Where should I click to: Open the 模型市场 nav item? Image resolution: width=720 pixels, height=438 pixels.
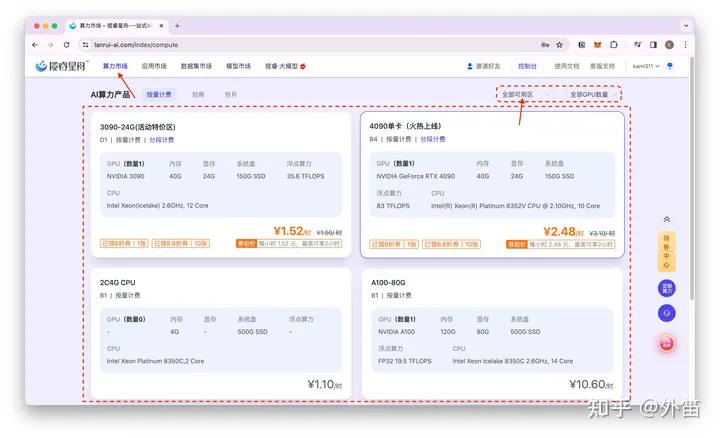[238, 66]
